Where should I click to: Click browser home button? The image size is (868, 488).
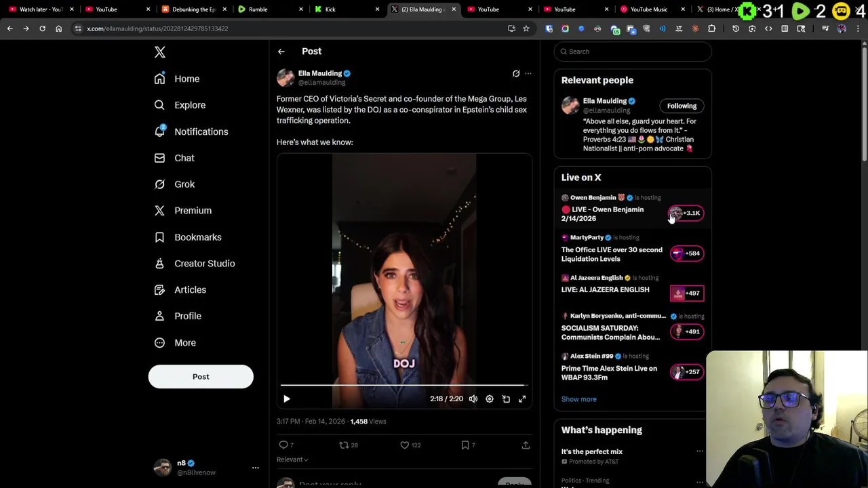(58, 28)
